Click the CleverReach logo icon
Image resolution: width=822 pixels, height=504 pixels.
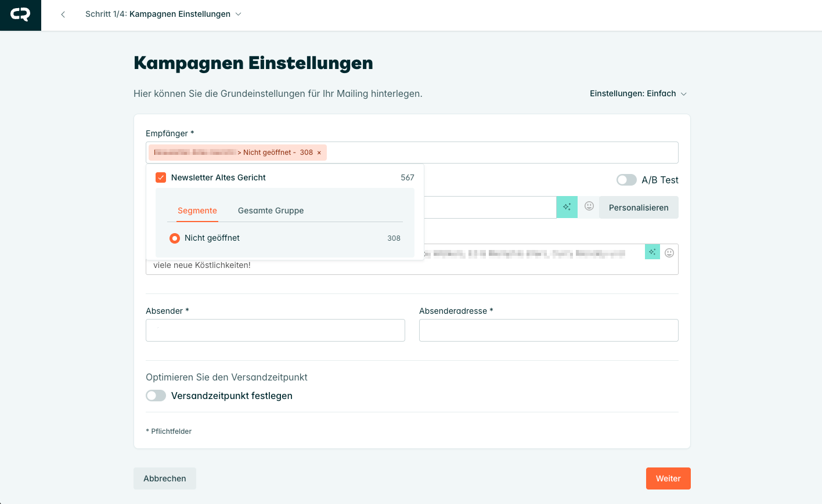20,15
